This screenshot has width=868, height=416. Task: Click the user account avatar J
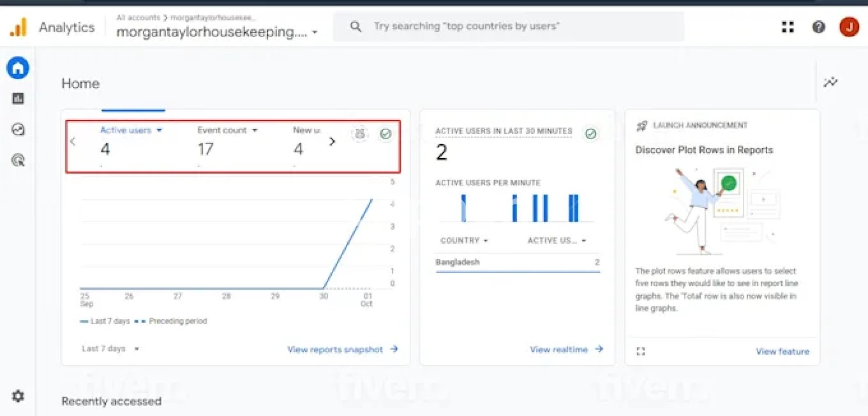[x=849, y=27]
